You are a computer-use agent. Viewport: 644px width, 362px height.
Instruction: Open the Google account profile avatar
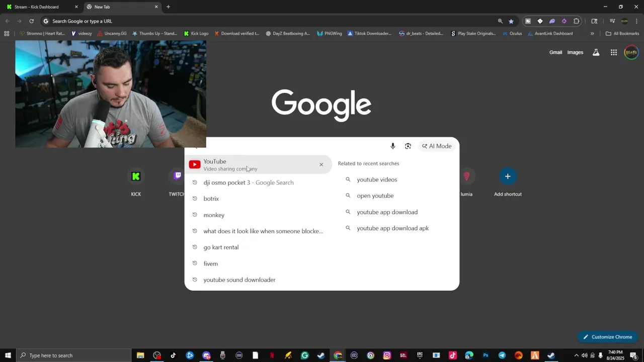pos(631,52)
